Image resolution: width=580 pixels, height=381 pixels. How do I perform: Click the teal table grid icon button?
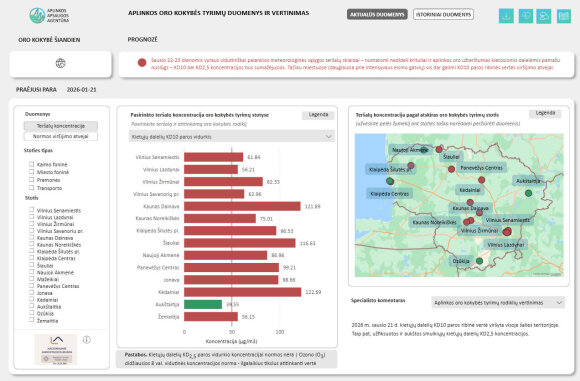coord(564,16)
